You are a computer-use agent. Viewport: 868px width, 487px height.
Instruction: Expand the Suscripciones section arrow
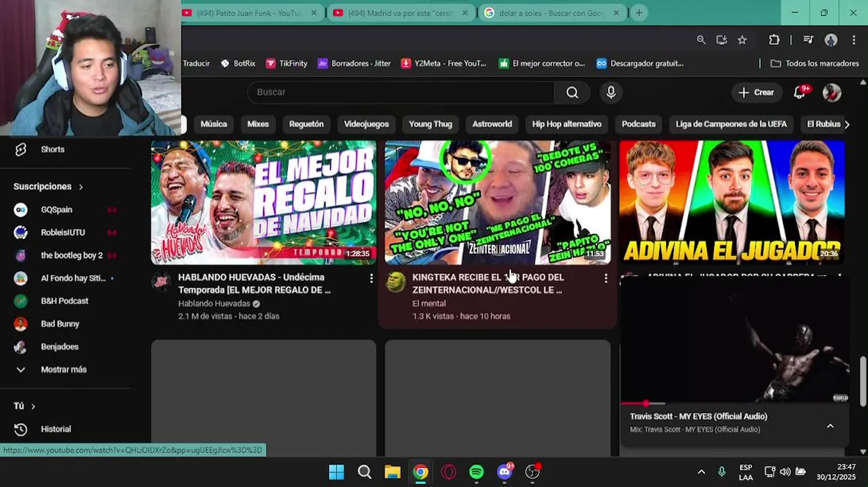[80, 187]
